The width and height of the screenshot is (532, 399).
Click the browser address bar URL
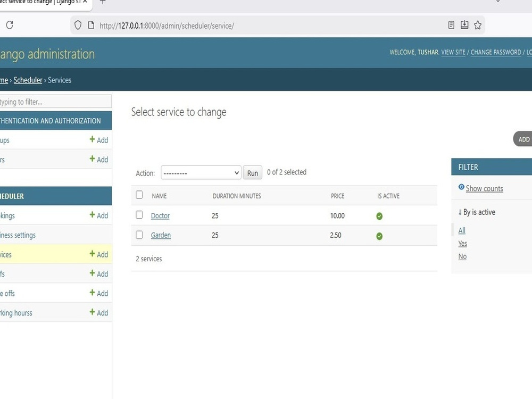coord(167,26)
